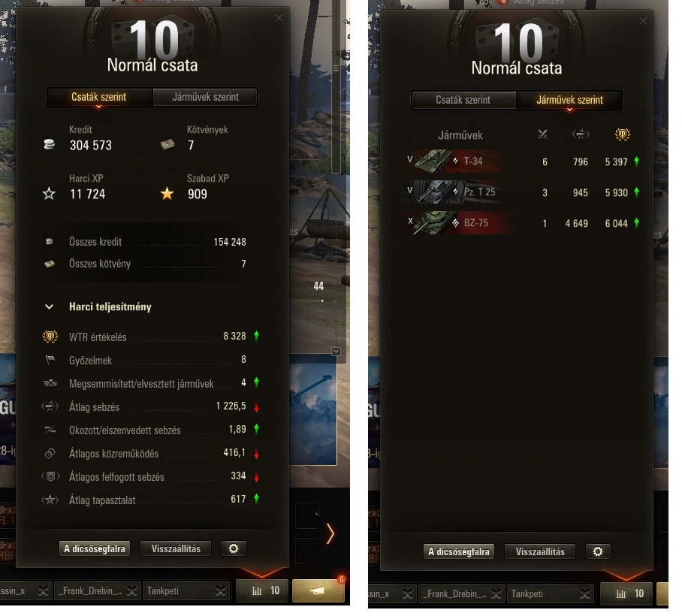Click the gold megaphone notification button
Viewport: 682px width, 616px height.
click(x=318, y=590)
